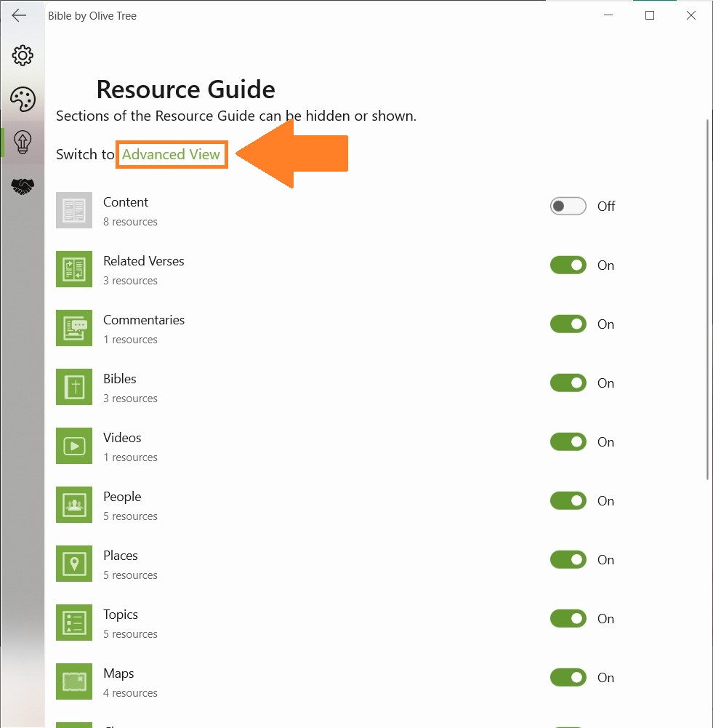
Task: Click the Videos play icon
Action: tap(74, 446)
